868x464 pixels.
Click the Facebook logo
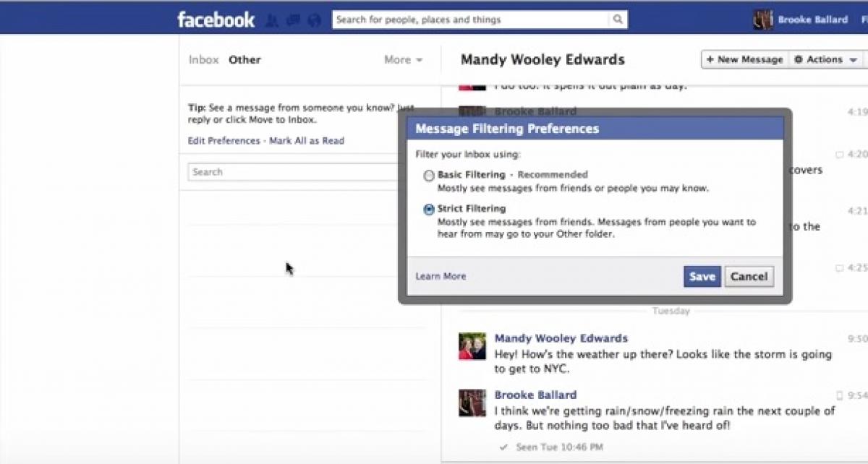(x=216, y=20)
